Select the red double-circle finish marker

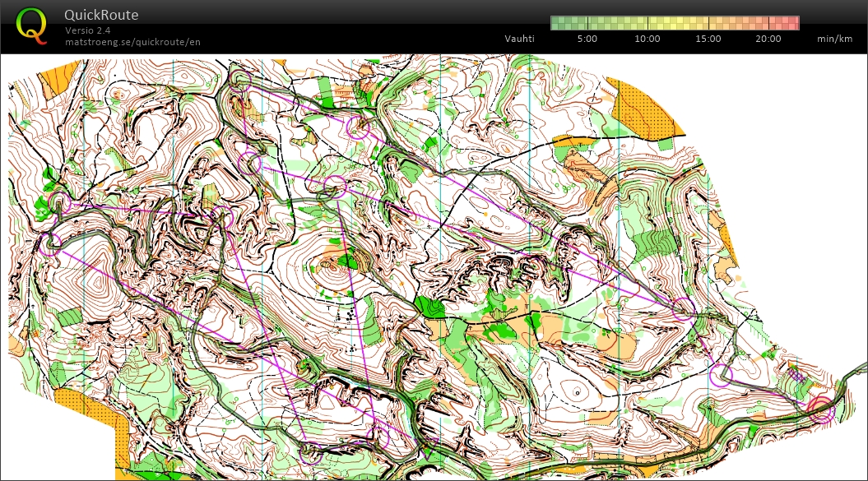point(821,409)
